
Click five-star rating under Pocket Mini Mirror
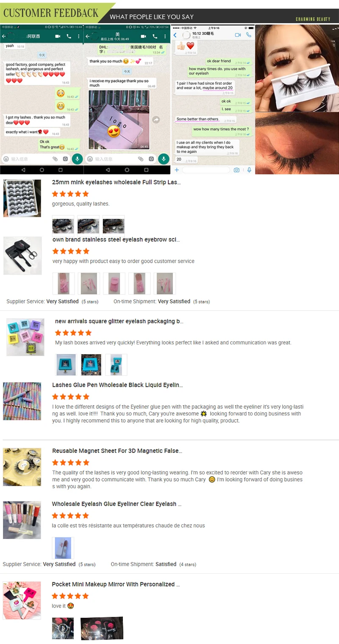click(x=70, y=596)
